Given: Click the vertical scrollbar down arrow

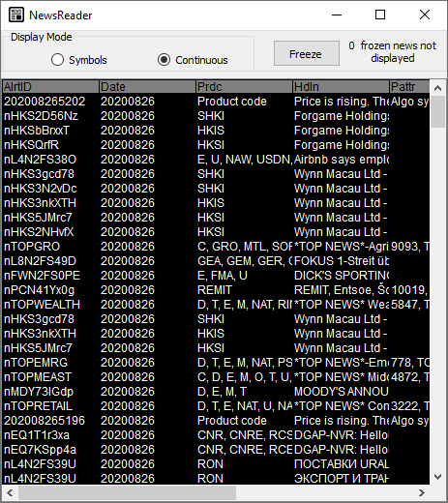Looking at the screenshot, I should 437,477.
